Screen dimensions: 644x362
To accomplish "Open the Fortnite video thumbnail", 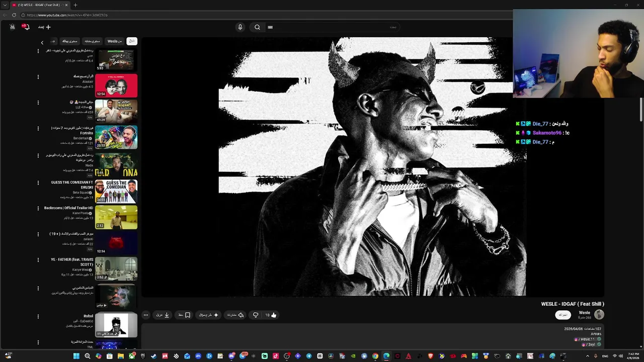I will click(x=116, y=137).
